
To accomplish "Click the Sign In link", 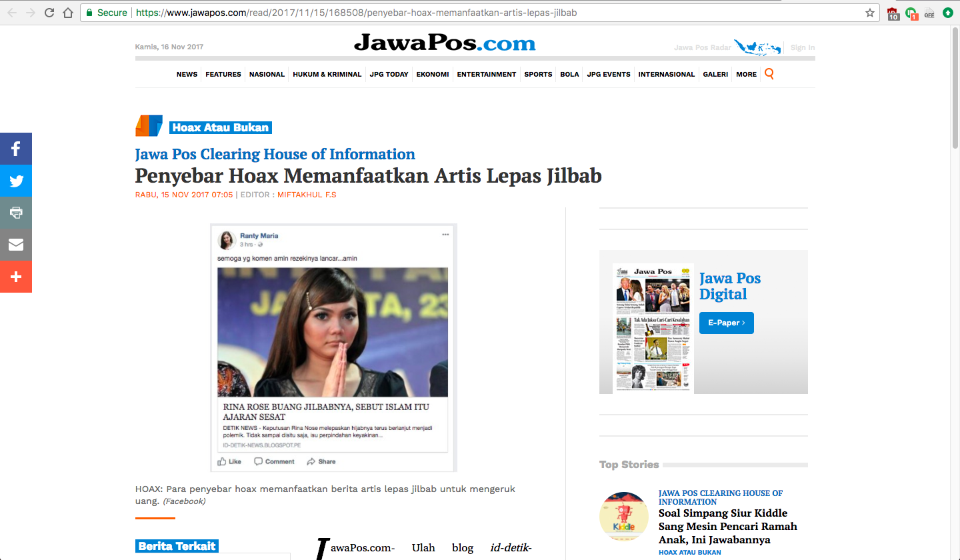I will tap(803, 47).
